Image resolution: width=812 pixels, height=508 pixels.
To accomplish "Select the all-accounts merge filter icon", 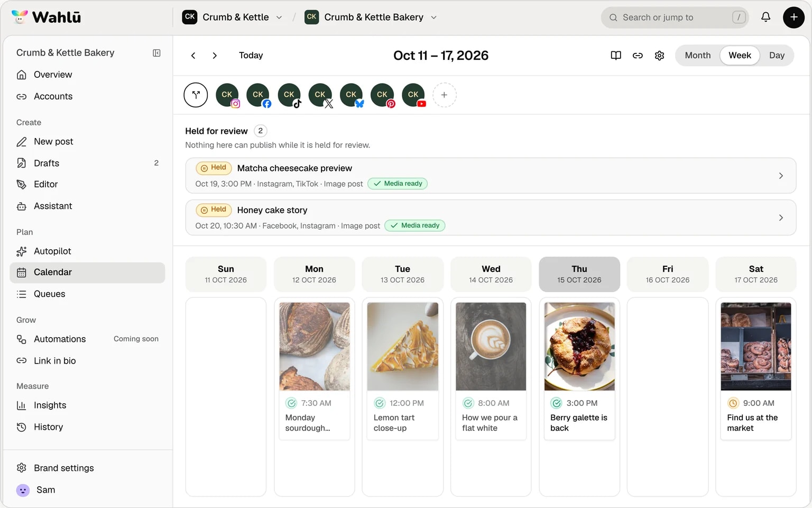I will point(196,95).
